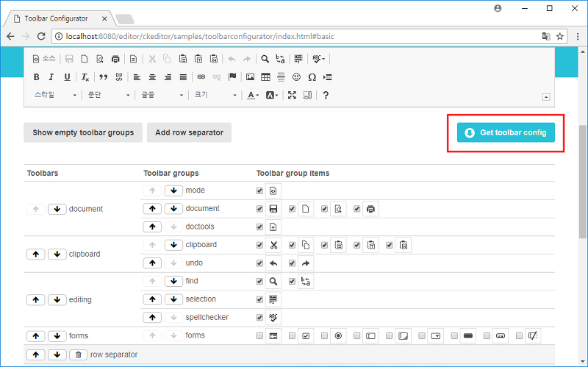Click the browser Back arrow
The image size is (588, 367).
pyautogui.click(x=10, y=36)
